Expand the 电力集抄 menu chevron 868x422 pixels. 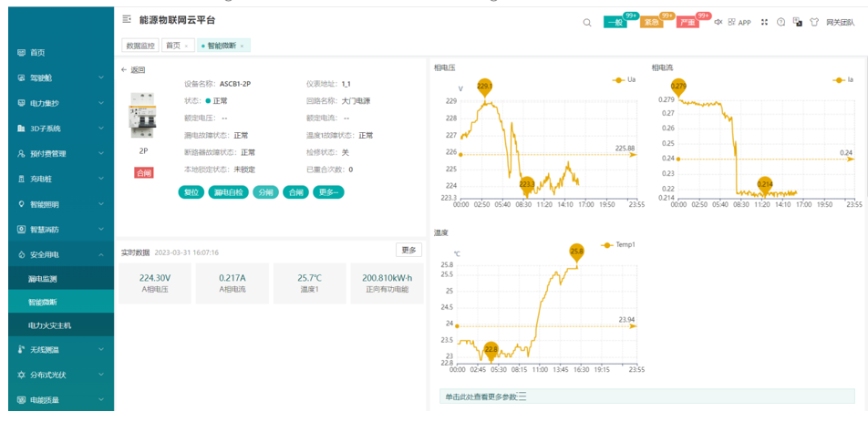pyautogui.click(x=101, y=103)
